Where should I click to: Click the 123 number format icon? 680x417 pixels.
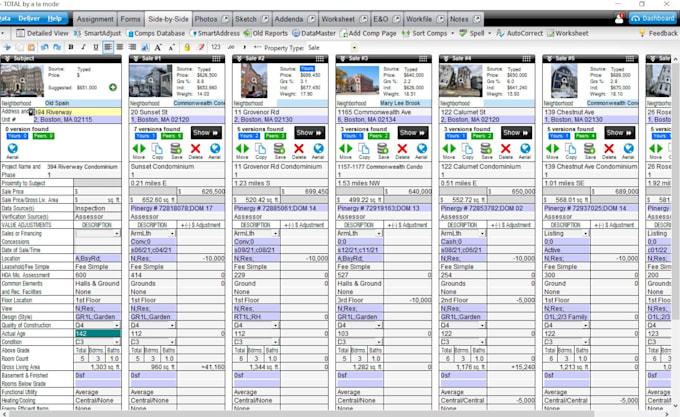pyautogui.click(x=216, y=47)
